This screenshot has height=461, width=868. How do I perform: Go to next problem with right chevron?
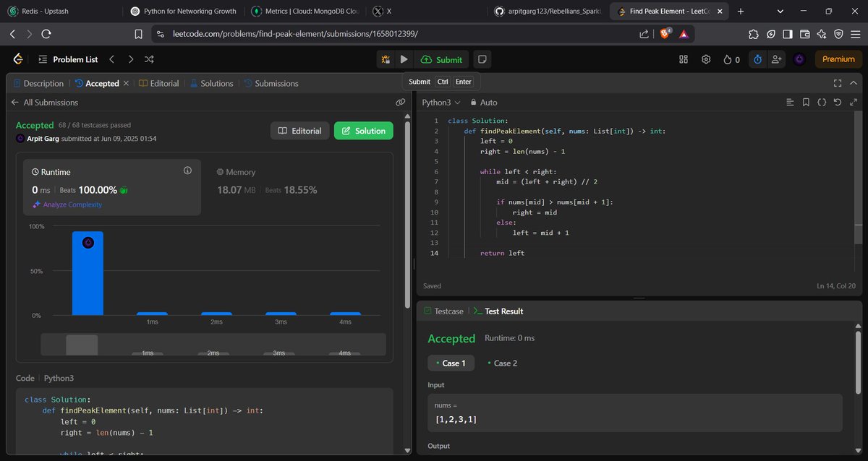130,59
